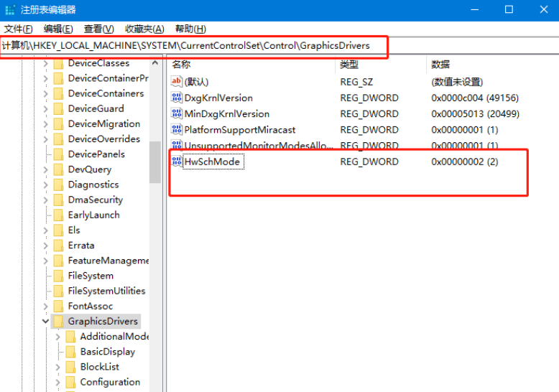The height and width of the screenshot is (392, 559).
Task: Click the BasicDisplay folder icon
Action: (x=70, y=352)
